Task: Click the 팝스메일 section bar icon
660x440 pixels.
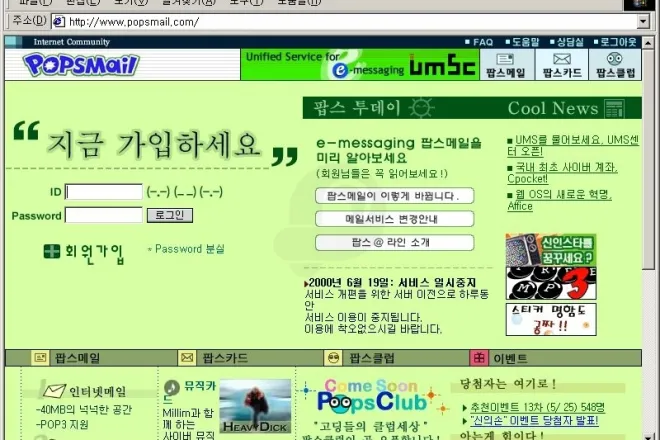Action: [x=40, y=358]
